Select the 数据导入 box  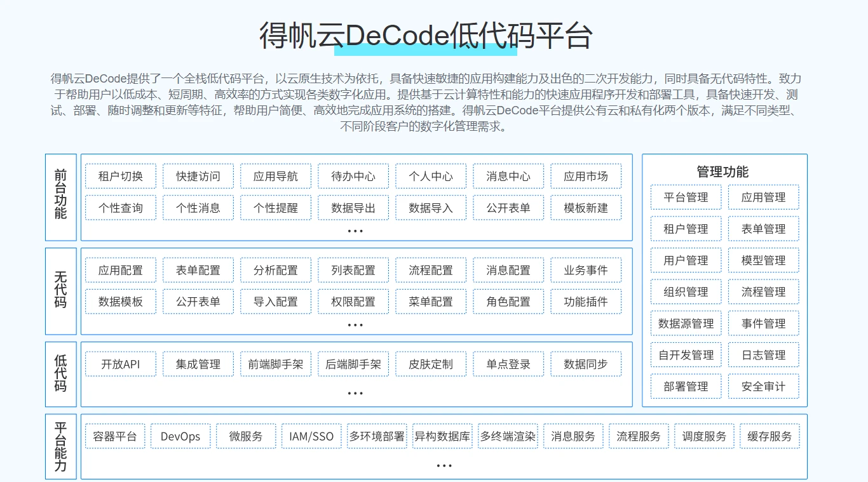click(431, 208)
